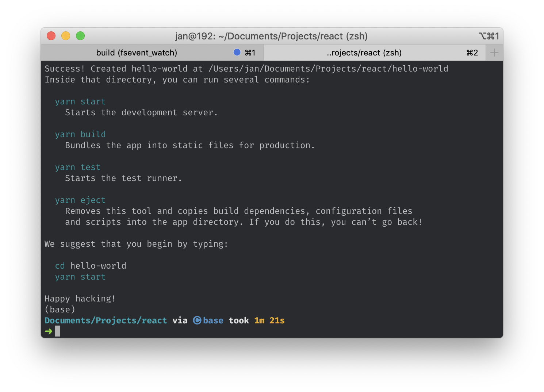
Task: Open a new terminal tab with plus button
Action: 494,53
